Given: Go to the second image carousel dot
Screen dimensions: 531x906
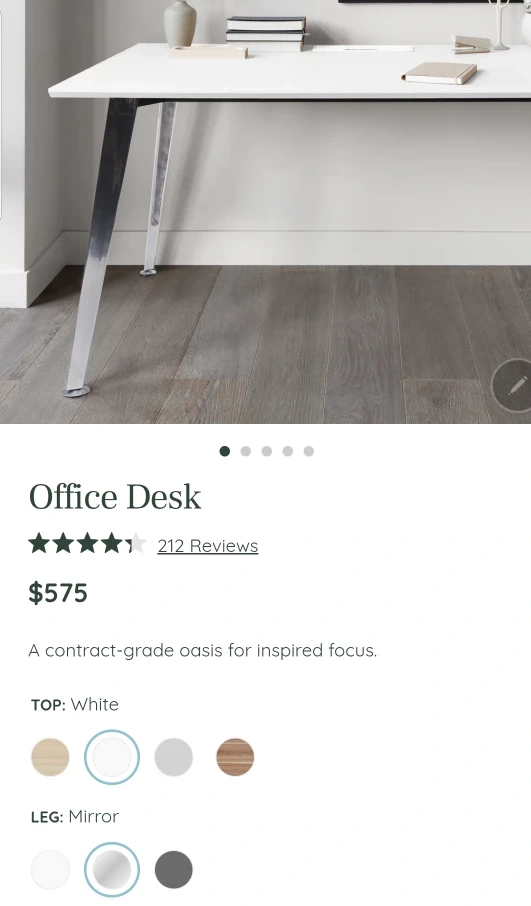Looking at the screenshot, I should click(x=246, y=451).
